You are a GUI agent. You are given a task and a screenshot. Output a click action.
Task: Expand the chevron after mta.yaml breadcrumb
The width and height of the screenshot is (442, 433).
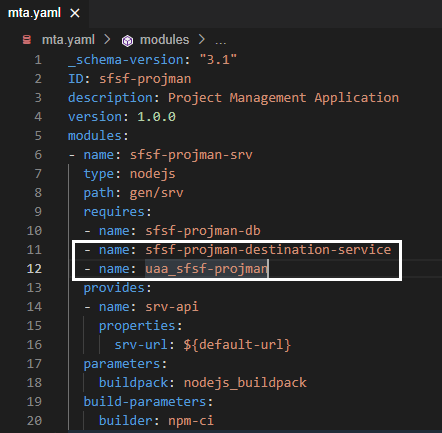pyautogui.click(x=107, y=40)
